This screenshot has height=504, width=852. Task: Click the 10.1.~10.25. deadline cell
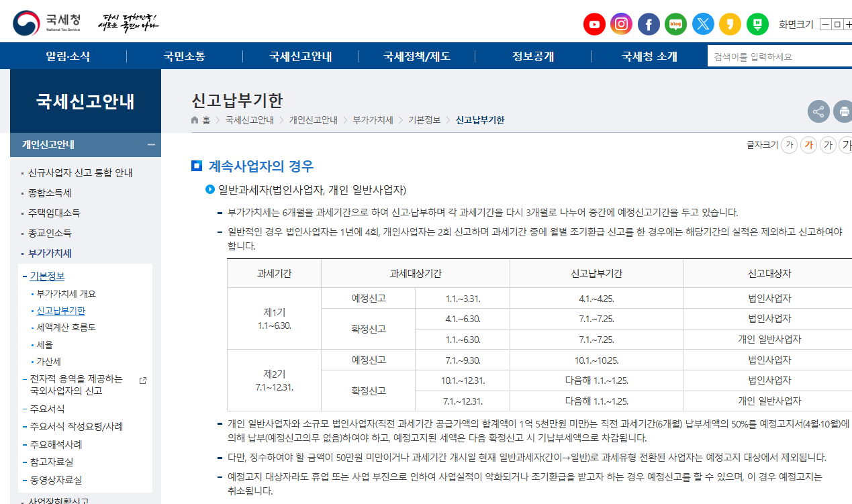point(596,360)
